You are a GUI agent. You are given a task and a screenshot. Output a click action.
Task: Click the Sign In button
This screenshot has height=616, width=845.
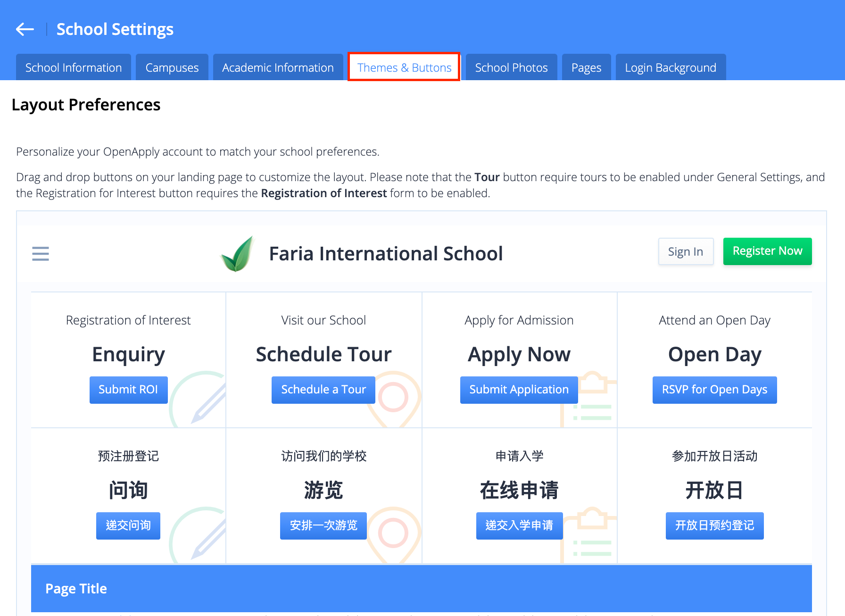pos(686,251)
